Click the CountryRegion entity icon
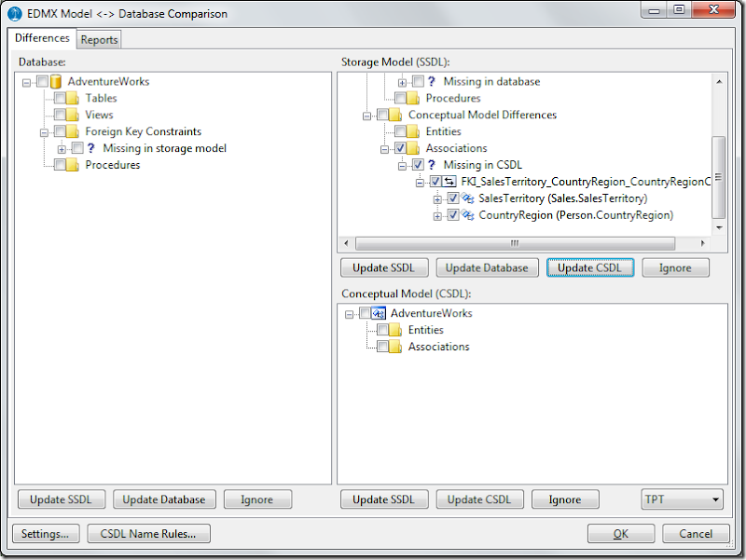746x560 pixels. pyautogui.click(x=468, y=215)
